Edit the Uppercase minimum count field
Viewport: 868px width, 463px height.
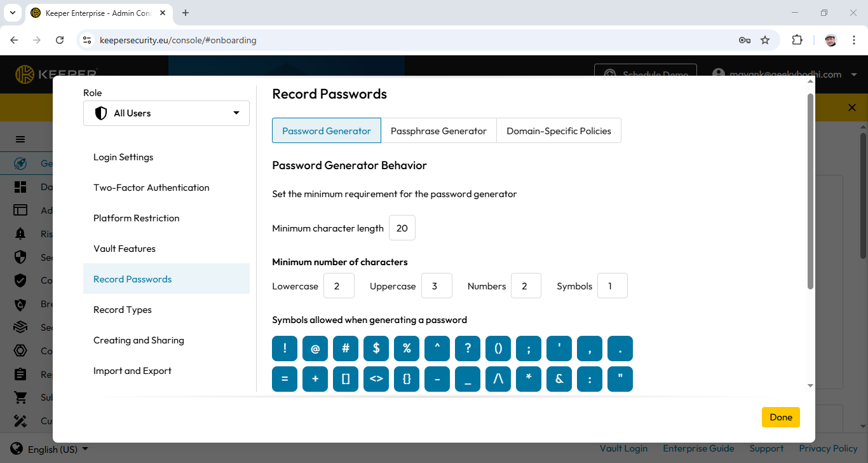pos(437,286)
